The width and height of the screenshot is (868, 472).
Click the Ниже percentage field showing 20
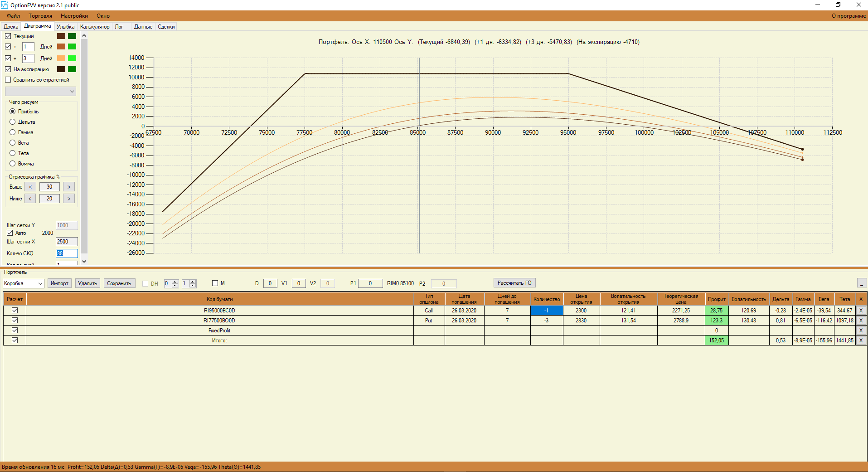tap(49, 199)
